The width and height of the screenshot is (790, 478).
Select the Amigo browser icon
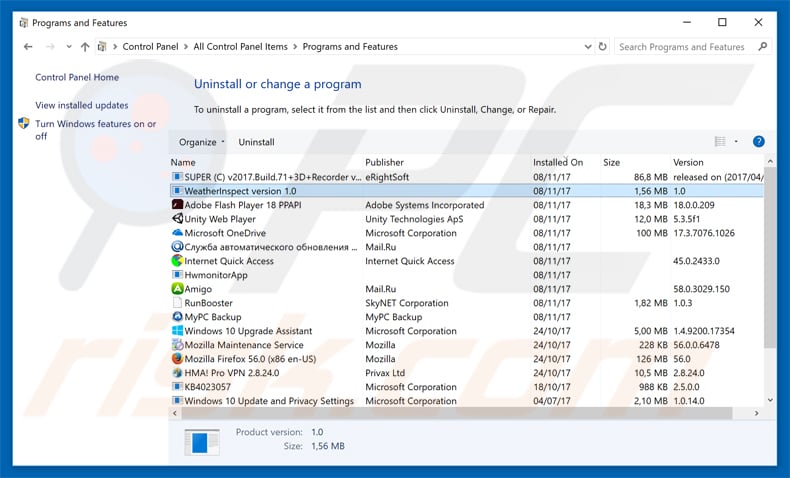[177, 289]
